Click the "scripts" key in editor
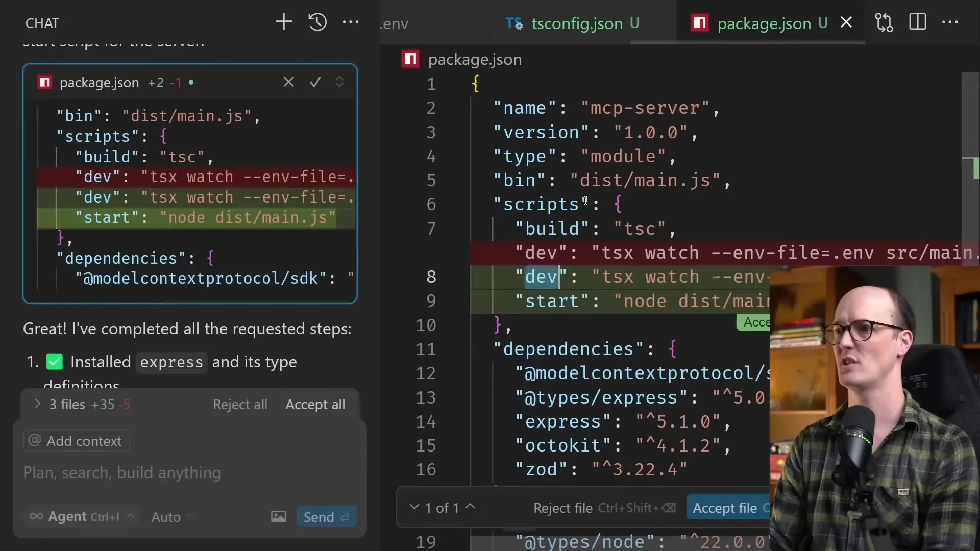 pos(541,205)
